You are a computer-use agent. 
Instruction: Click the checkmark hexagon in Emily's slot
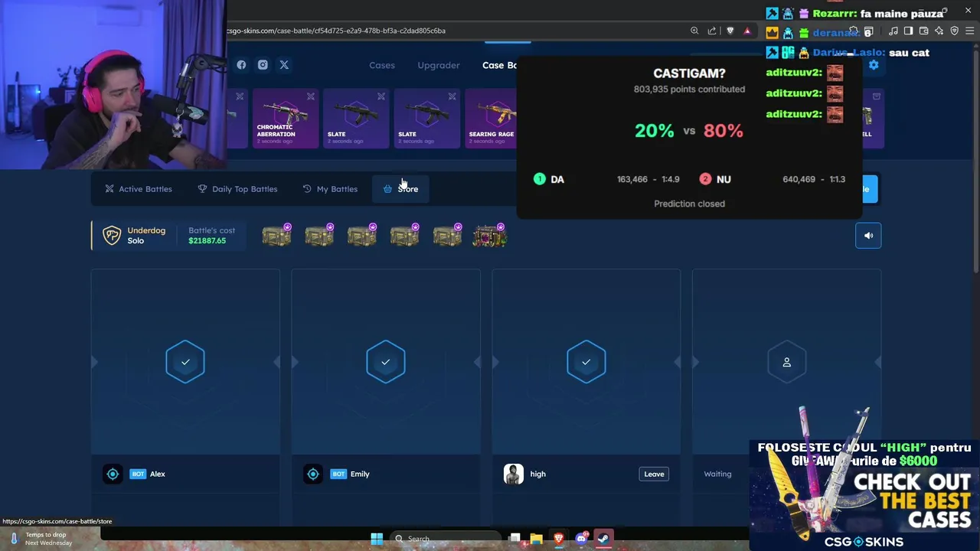[386, 362]
